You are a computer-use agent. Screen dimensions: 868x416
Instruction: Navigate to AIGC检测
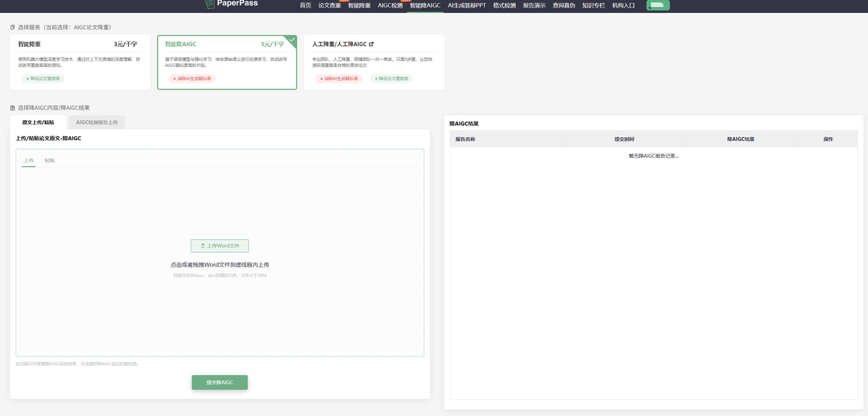(390, 5)
